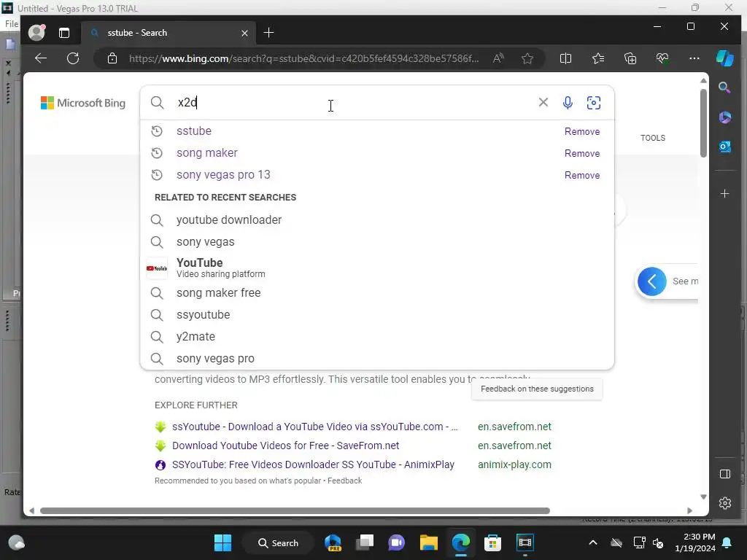This screenshot has height=560, width=747.
Task: Open Microsoft 365 icon in sidebar
Action: (x=724, y=117)
